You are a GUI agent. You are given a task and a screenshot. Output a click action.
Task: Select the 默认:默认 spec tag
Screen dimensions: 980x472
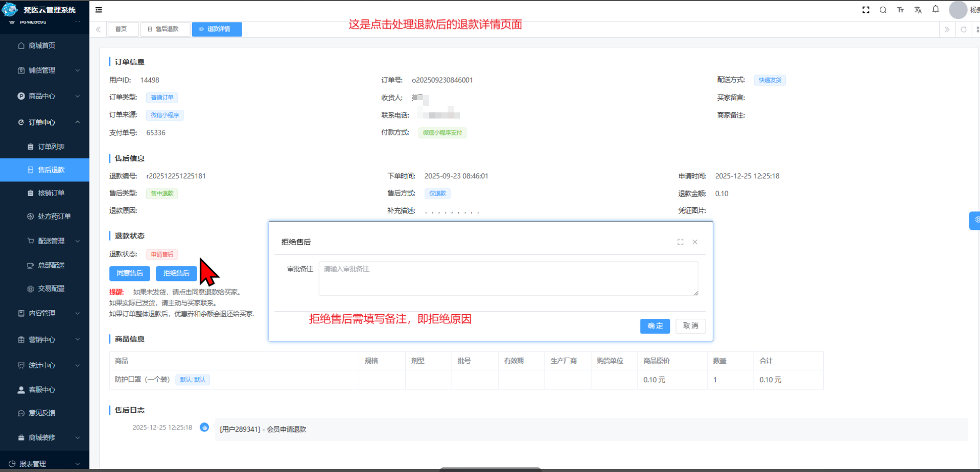193,380
